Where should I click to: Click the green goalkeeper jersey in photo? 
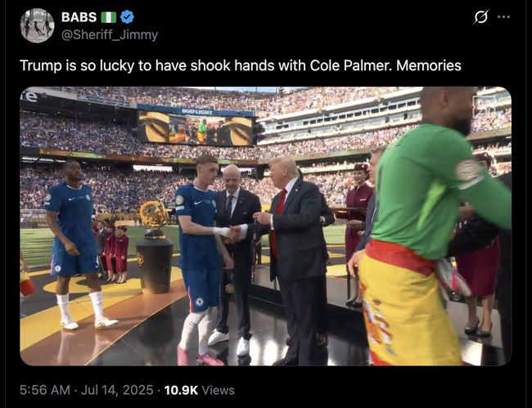[x=436, y=188]
